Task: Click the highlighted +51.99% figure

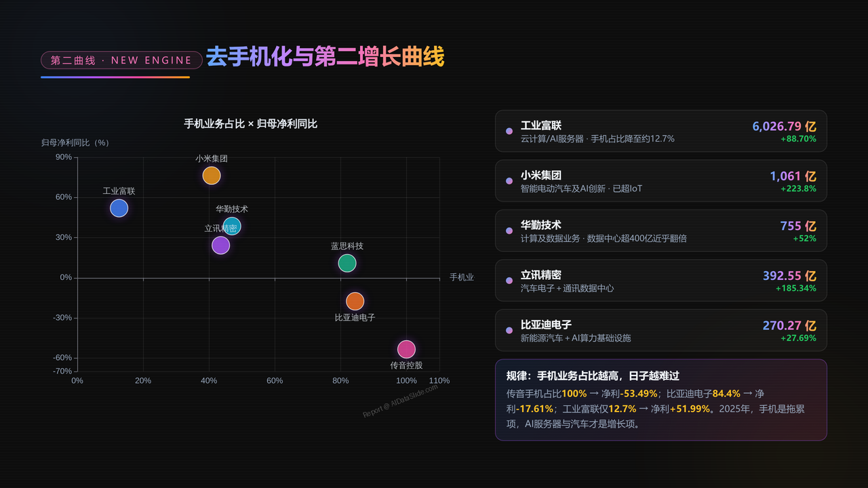Action: pyautogui.click(x=690, y=409)
